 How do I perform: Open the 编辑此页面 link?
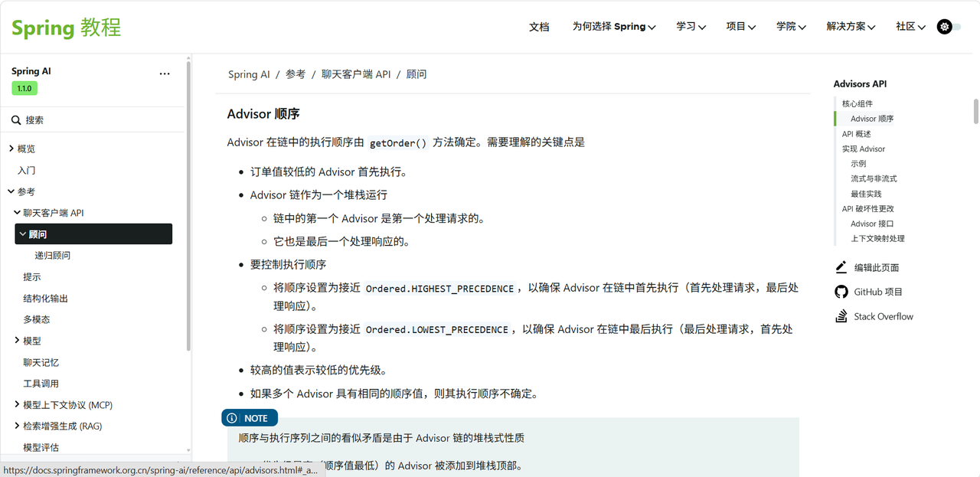pos(877,267)
